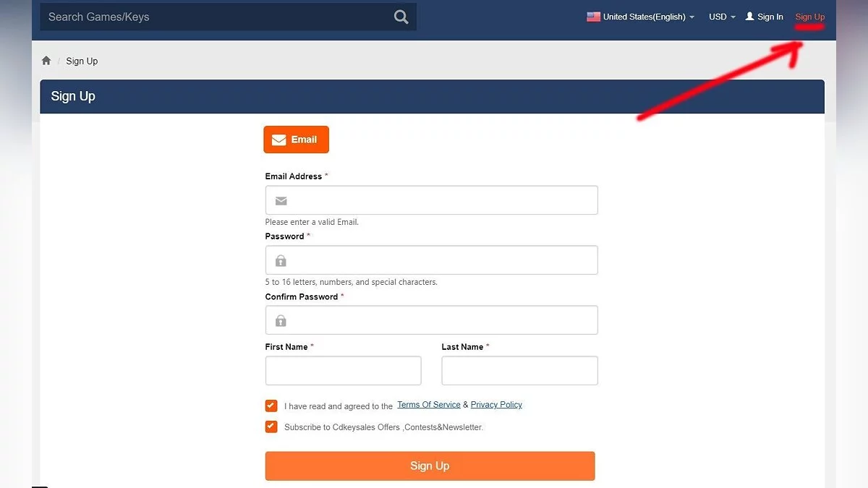Uncheck the Subscribe to Cdkeysales Offers checkbox
The height and width of the screenshot is (488, 868).
(x=271, y=427)
